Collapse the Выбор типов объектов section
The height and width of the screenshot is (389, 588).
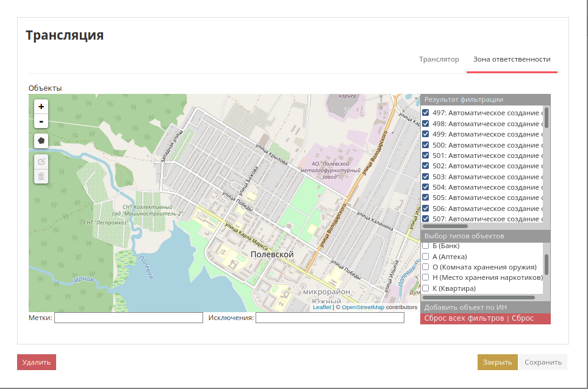(x=486, y=236)
